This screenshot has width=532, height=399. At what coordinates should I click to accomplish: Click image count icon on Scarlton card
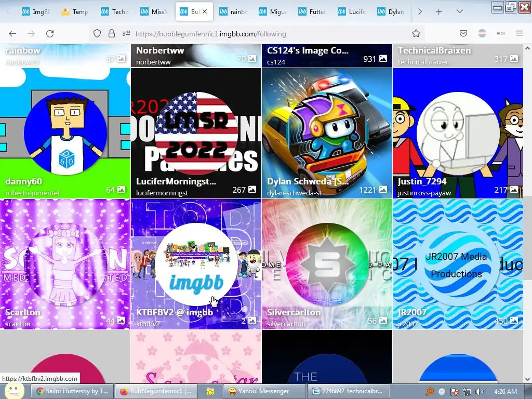pyautogui.click(x=121, y=320)
